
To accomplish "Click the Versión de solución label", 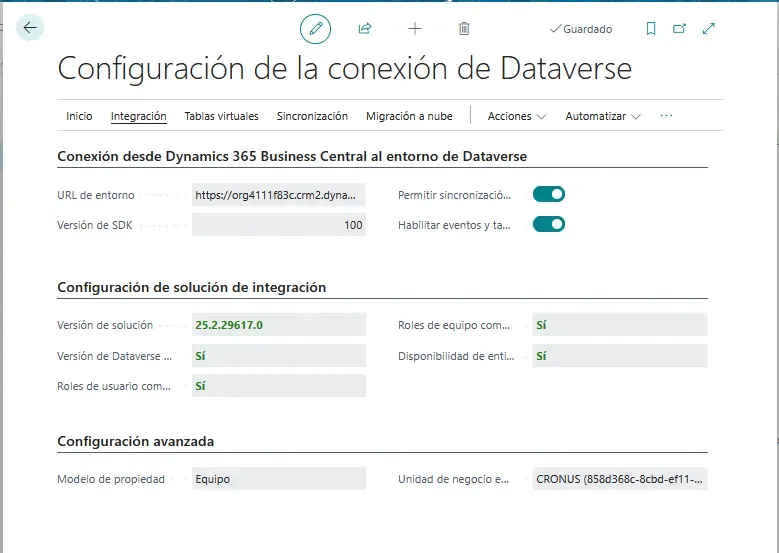I will click(x=105, y=325).
